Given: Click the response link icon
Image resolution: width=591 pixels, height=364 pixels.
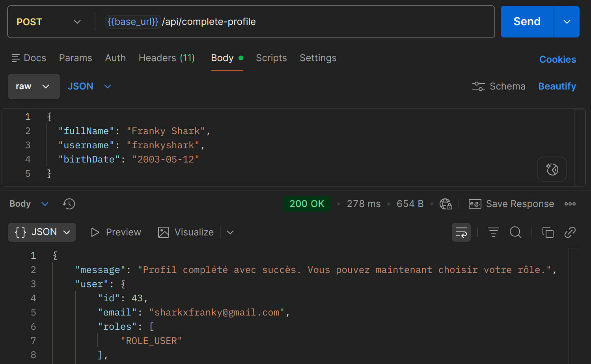Looking at the screenshot, I should coord(570,232).
